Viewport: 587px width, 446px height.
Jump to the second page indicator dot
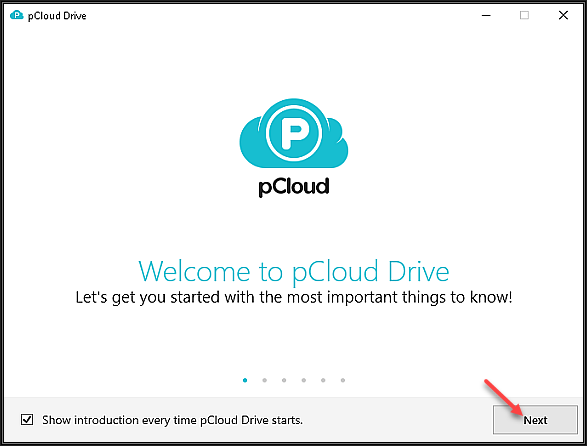tap(264, 380)
